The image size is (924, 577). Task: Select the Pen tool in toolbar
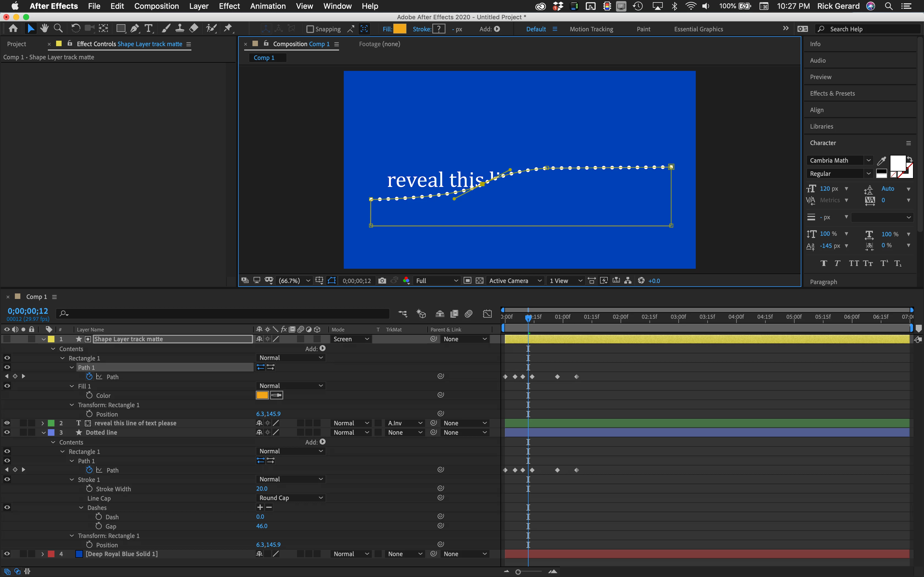tap(134, 29)
